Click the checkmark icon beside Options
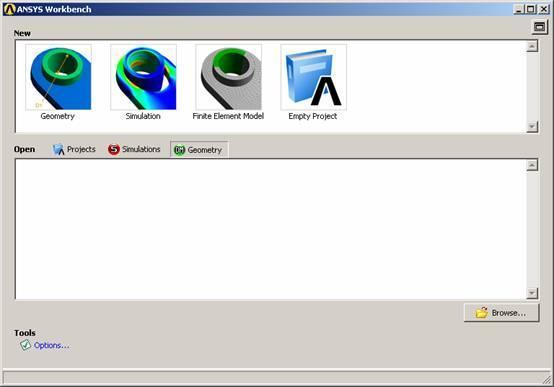Screen dimensions: 554x387 25,345
